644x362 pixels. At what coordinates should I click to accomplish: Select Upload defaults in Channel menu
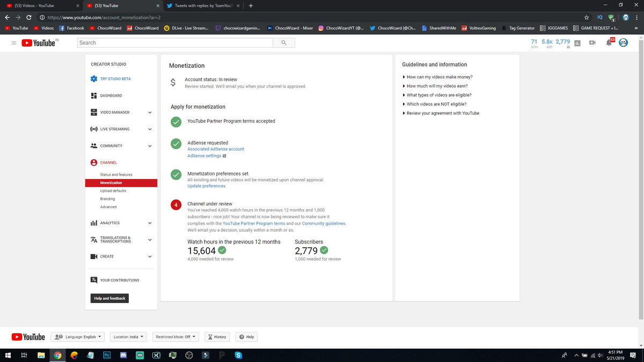(x=113, y=191)
